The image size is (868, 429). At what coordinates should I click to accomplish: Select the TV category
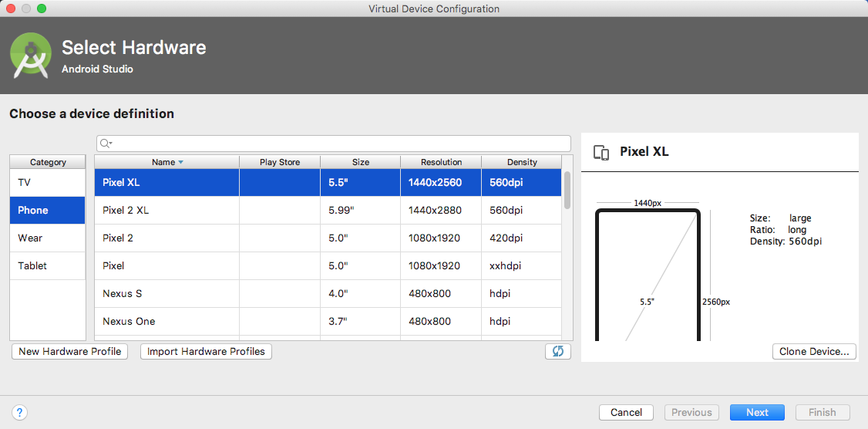click(47, 182)
